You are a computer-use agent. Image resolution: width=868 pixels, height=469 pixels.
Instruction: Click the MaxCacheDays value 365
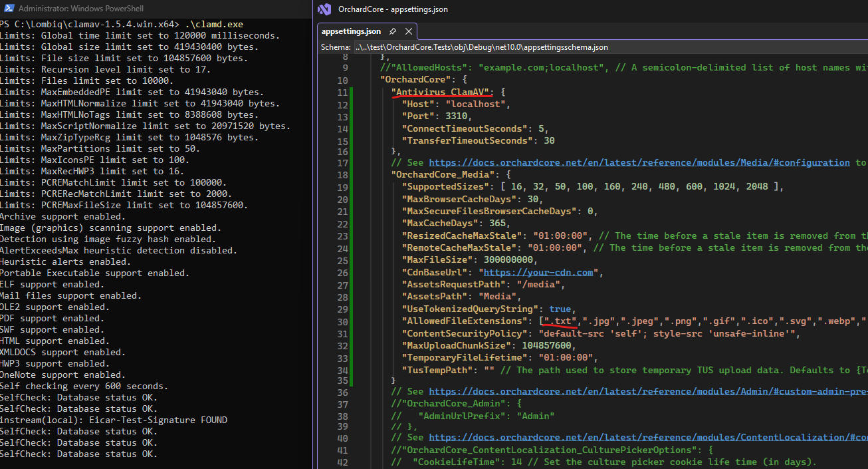[x=496, y=224]
